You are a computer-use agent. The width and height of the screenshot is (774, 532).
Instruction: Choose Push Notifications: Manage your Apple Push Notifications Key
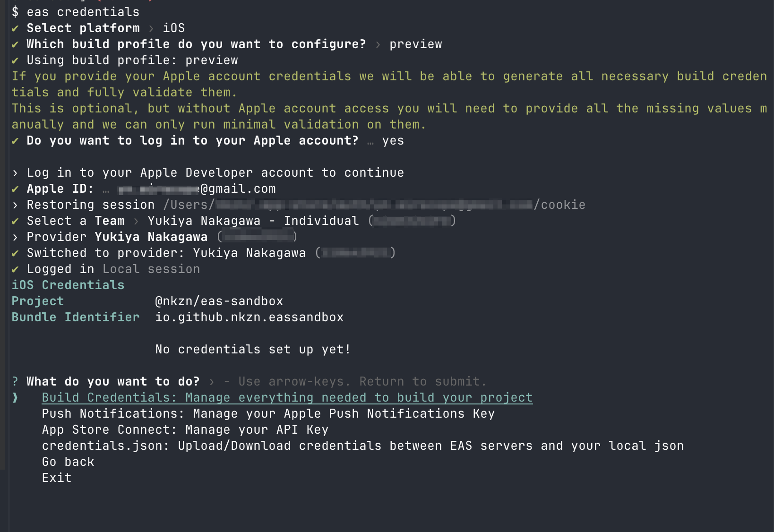pos(268,414)
